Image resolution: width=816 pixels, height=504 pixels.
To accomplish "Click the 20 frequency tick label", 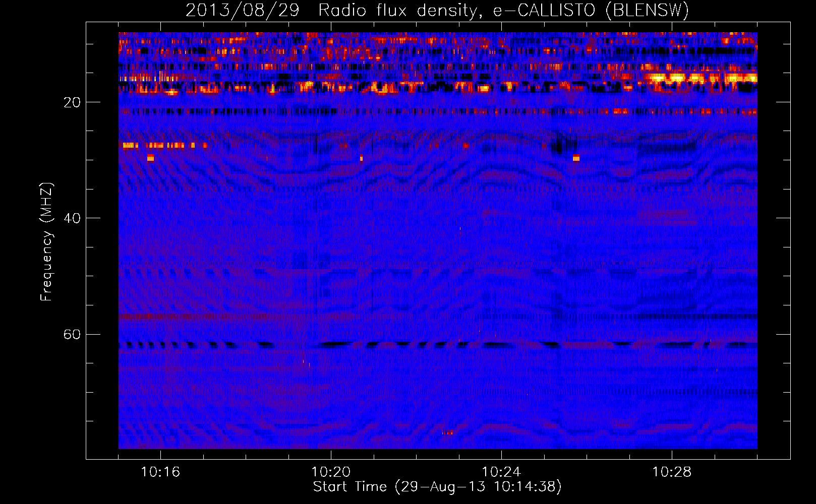I will click(72, 102).
